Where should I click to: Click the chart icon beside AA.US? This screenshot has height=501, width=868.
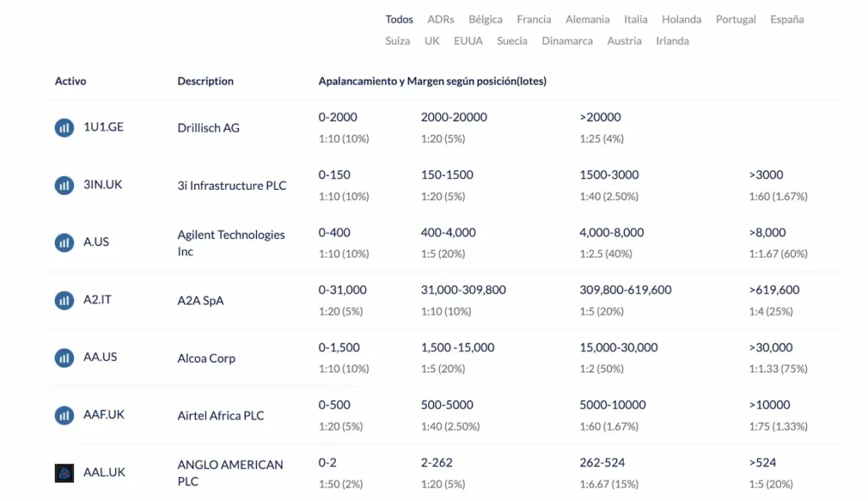pyautogui.click(x=64, y=358)
